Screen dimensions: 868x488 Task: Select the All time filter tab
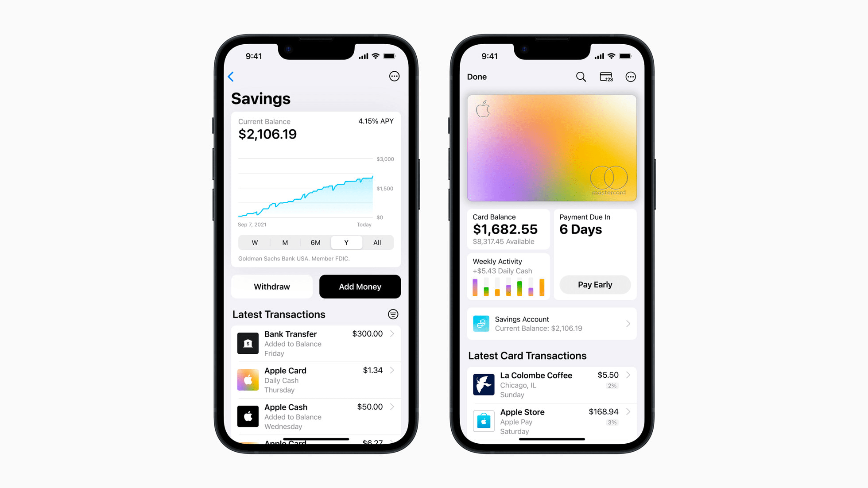(377, 242)
